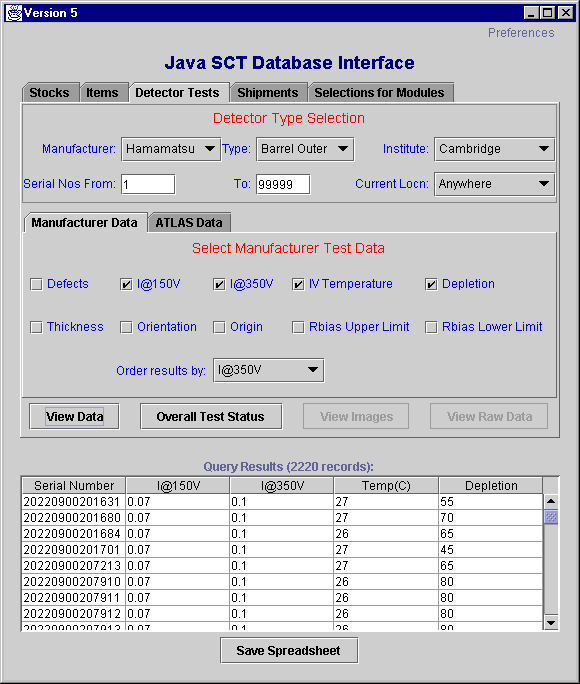
Task: Select the Manufacturer Data sub-tab
Action: pyautogui.click(x=85, y=222)
